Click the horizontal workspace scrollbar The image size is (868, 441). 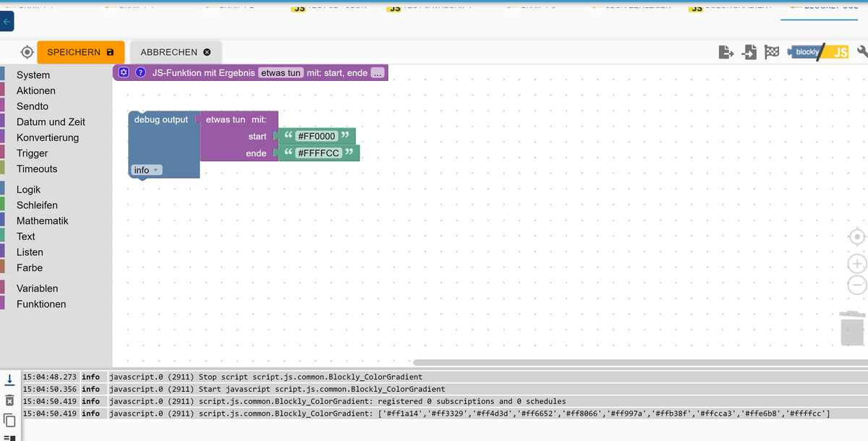tap(640, 362)
